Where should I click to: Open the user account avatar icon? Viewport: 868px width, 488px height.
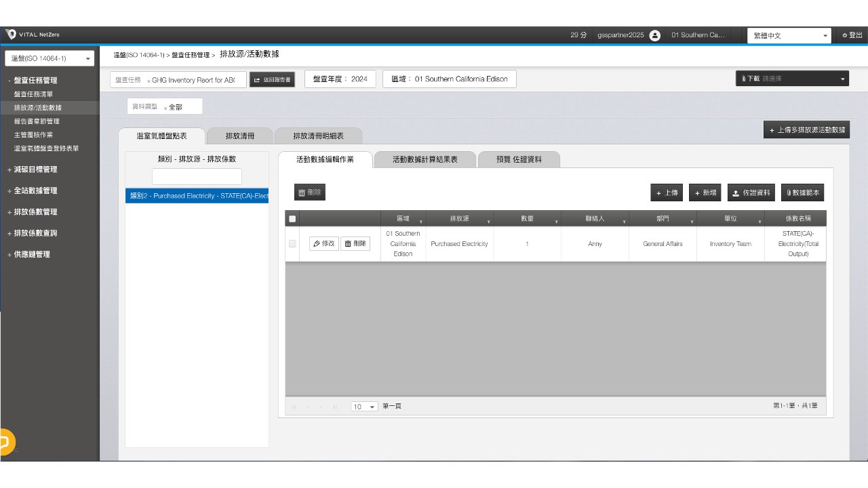(655, 35)
